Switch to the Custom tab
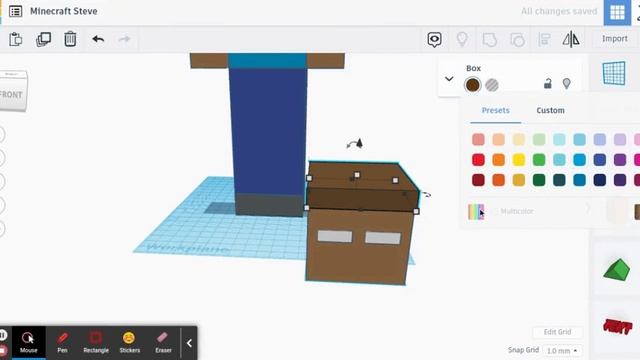640x360 pixels. (550, 110)
